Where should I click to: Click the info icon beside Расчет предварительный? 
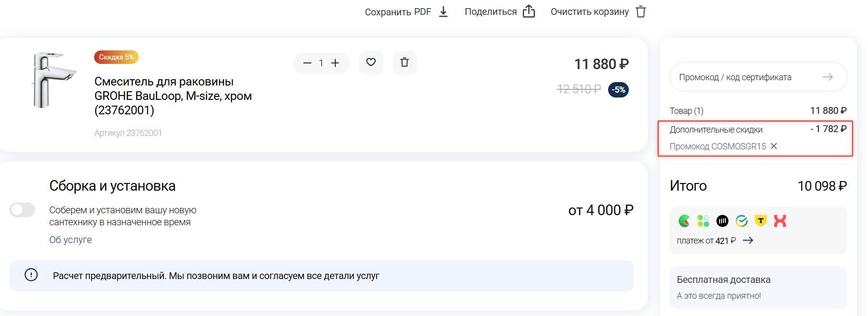pyautogui.click(x=31, y=275)
